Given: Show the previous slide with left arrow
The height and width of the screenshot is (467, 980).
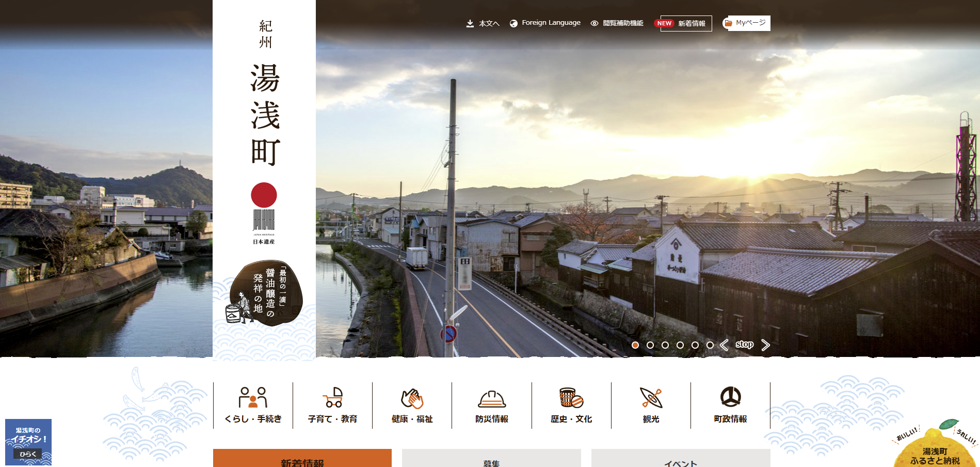Looking at the screenshot, I should [725, 345].
